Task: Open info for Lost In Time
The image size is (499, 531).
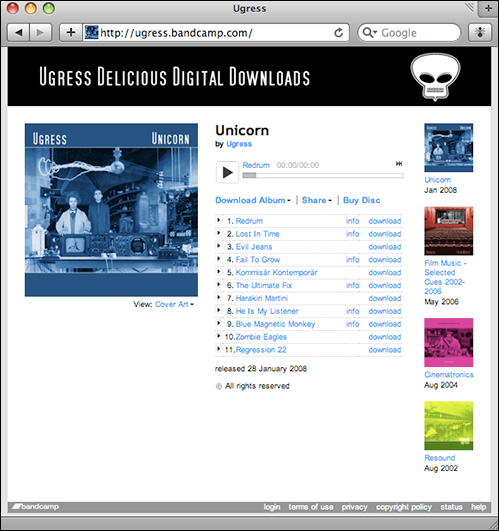Action: [352, 234]
